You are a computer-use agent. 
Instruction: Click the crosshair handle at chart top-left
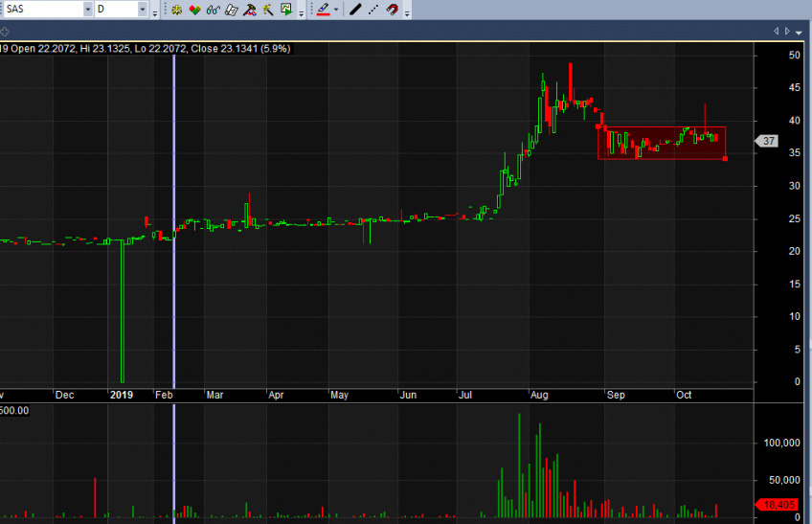(4, 32)
